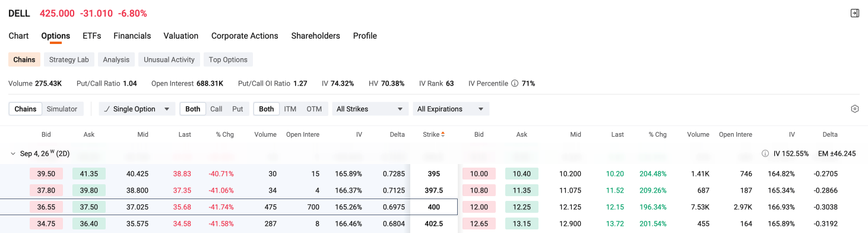The image size is (868, 233).
Task: Select the 402.5 strike cell
Action: [x=434, y=223]
